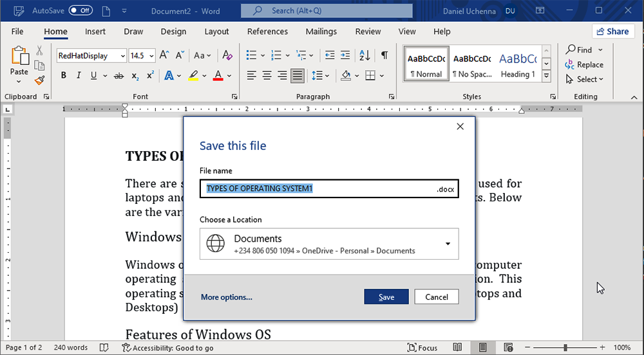Click the Borders icon

370,75
